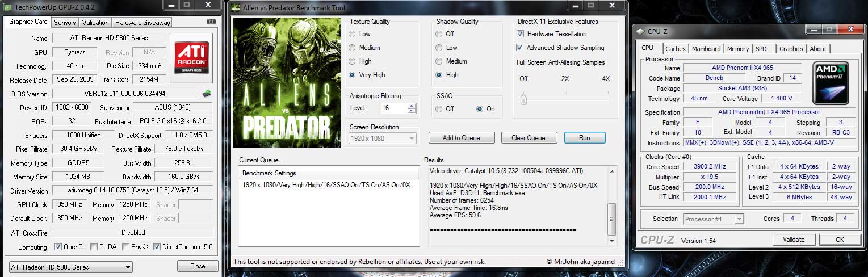Screen dimensions: 868x277
Task: Open the Screen Resolution dropdown
Action: click(x=383, y=138)
